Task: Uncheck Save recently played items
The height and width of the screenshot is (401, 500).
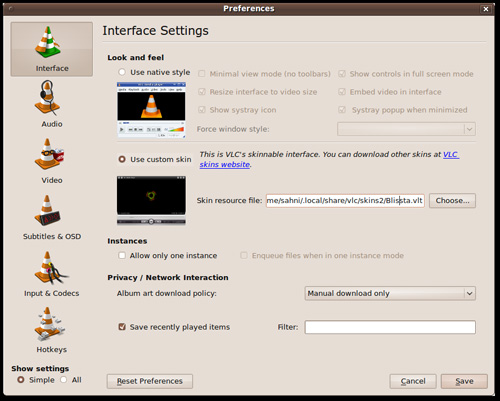Action: tap(122, 327)
